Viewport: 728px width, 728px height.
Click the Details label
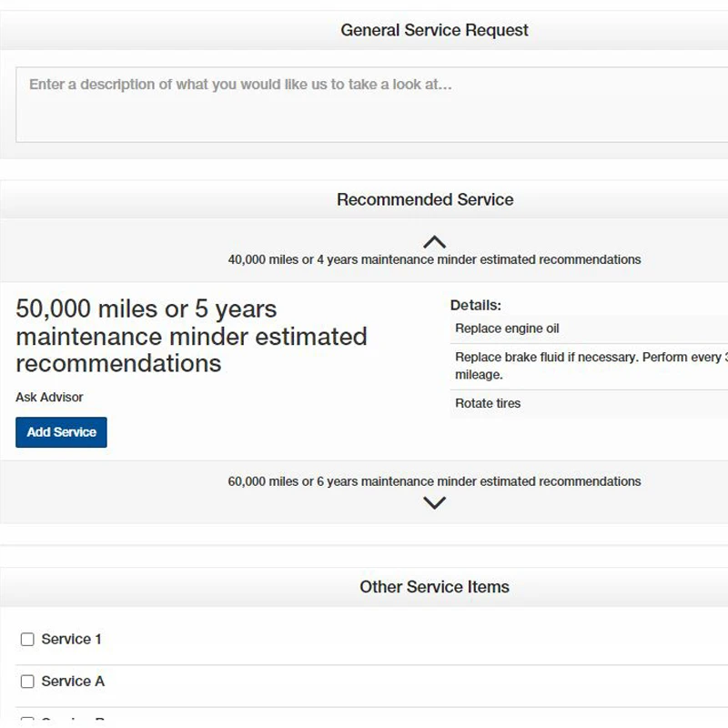tap(475, 306)
